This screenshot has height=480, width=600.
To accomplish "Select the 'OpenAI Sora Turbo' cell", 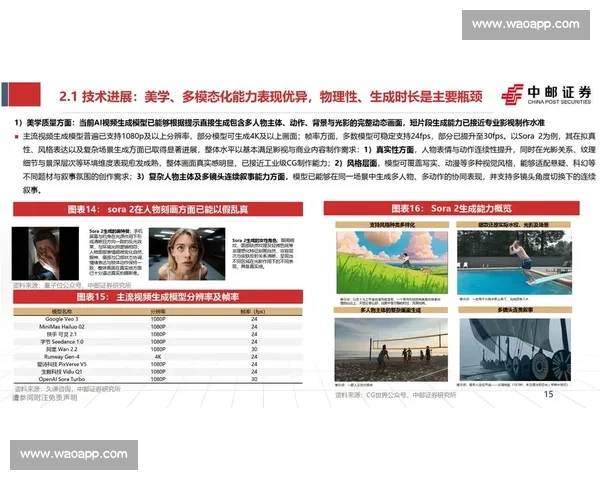I will (x=62, y=379).
